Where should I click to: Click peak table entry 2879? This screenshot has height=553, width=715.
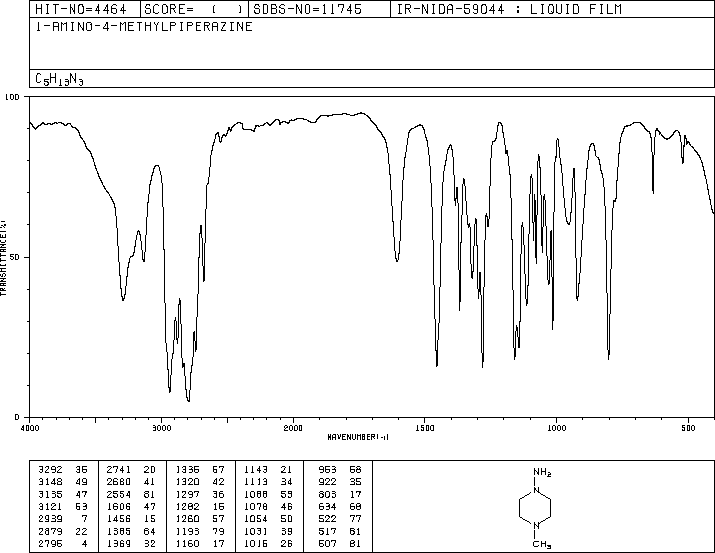[50, 532]
